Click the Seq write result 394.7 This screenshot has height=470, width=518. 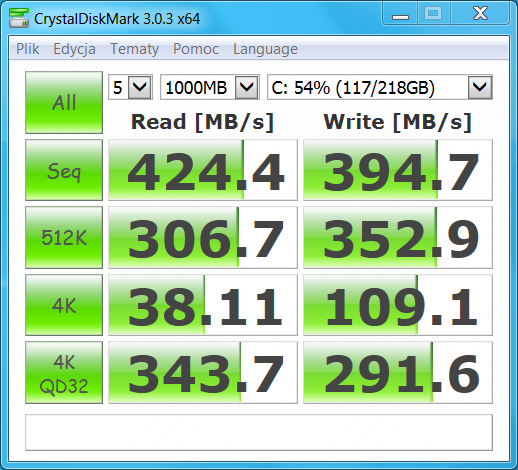pos(398,170)
